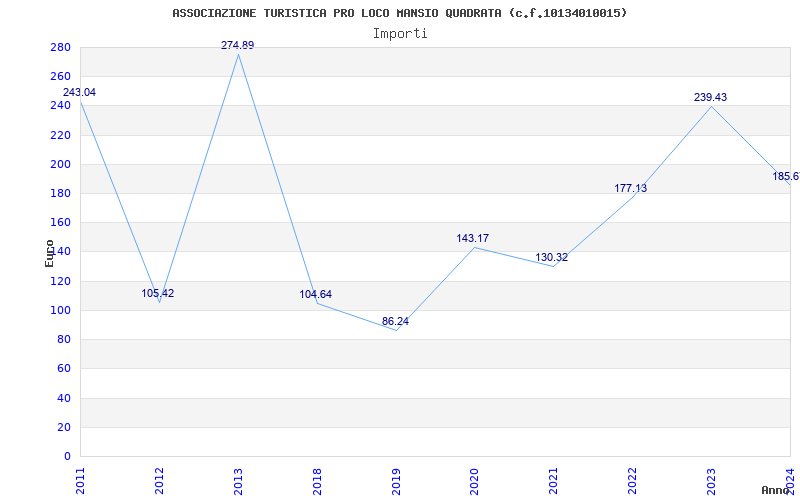
Task: Click the 2023 x-axis year label
Action: coord(711,481)
